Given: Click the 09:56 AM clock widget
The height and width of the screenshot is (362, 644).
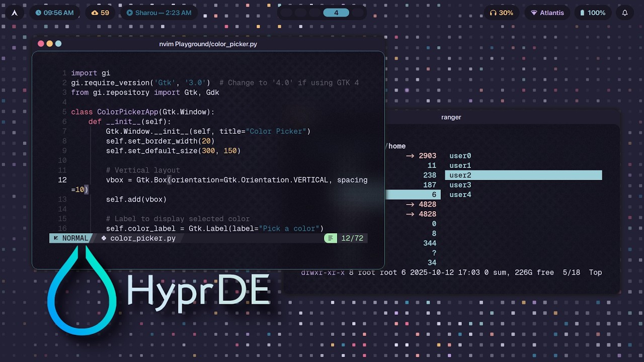Looking at the screenshot, I should tap(54, 13).
